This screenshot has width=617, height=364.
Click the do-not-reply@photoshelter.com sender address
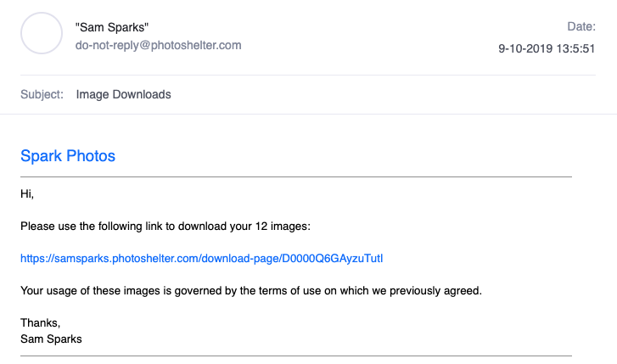click(x=158, y=45)
